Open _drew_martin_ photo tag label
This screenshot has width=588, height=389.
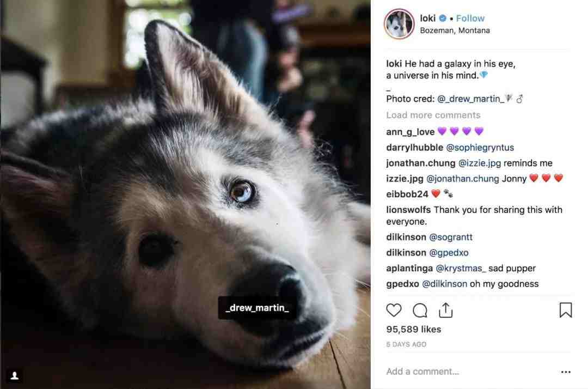[257, 308]
